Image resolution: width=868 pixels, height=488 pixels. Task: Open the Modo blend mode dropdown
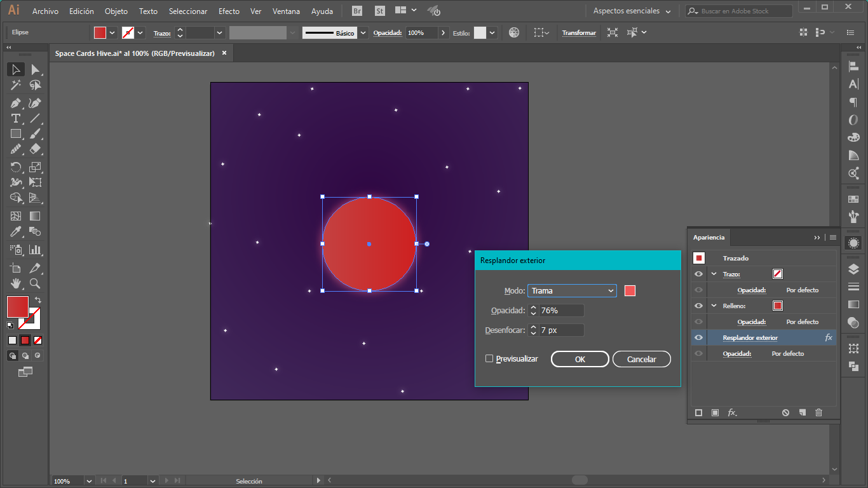click(572, 290)
